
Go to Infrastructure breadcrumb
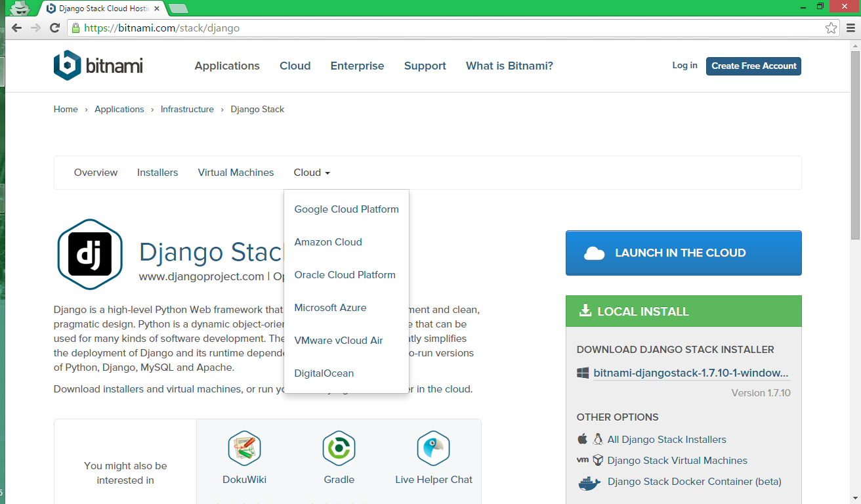[x=187, y=110]
